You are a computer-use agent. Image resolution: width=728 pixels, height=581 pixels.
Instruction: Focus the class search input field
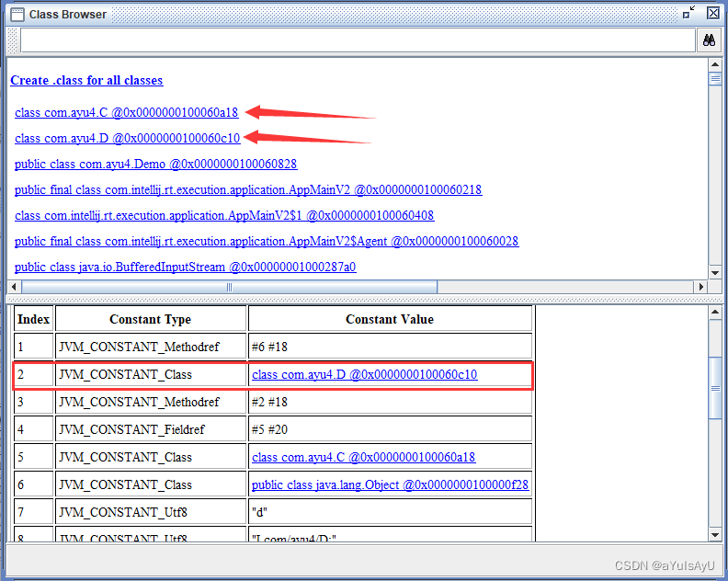pos(358,40)
